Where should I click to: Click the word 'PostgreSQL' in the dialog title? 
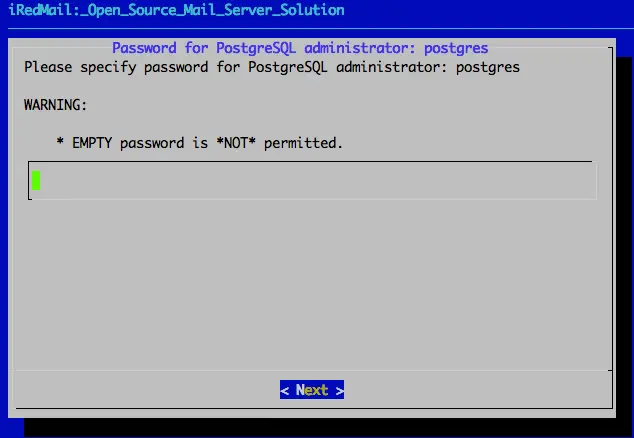[x=256, y=48]
